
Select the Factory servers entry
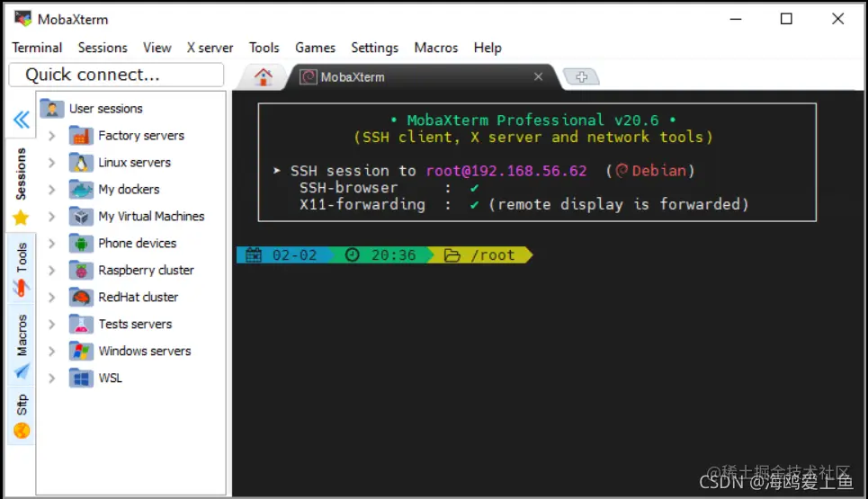coord(141,136)
